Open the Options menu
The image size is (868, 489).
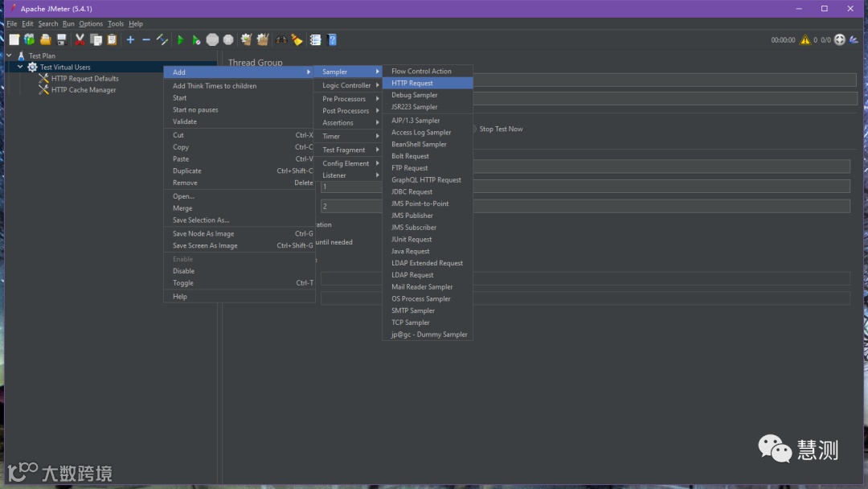click(91, 24)
